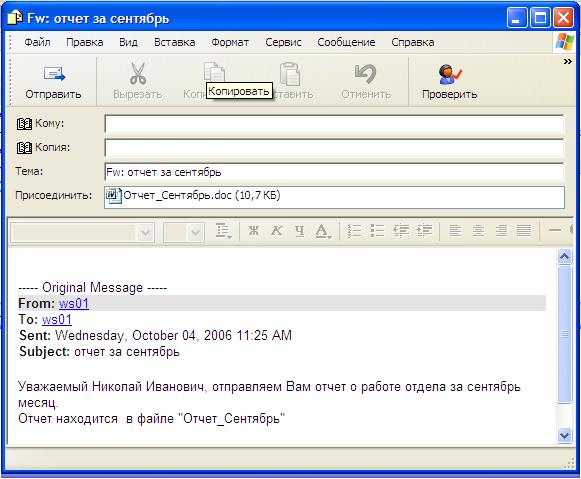Apply numbered list formatting

pos(354,231)
